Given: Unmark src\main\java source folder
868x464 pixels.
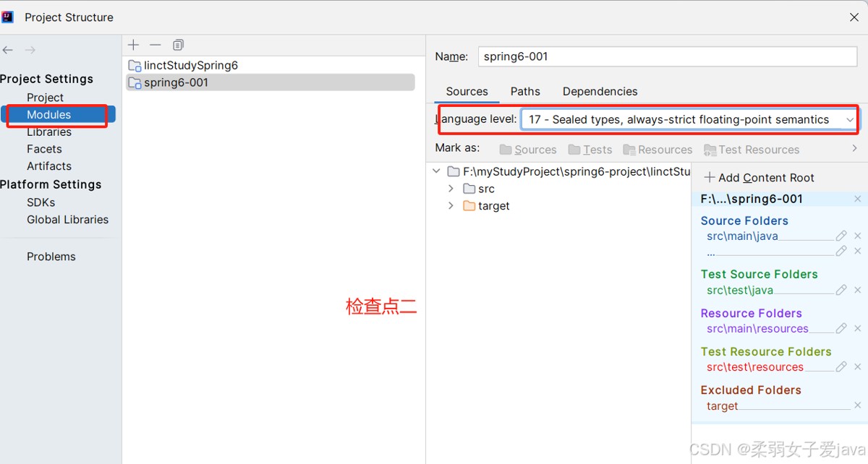Looking at the screenshot, I should 858,236.
